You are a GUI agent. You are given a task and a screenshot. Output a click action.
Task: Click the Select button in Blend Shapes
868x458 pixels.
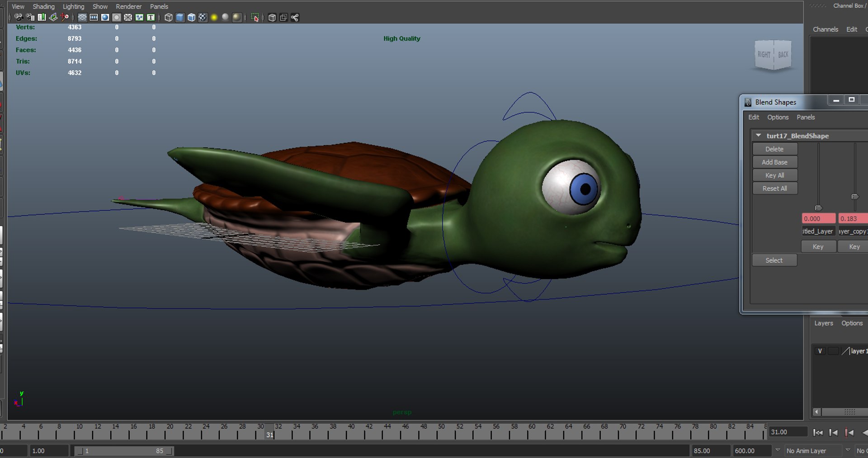click(774, 260)
